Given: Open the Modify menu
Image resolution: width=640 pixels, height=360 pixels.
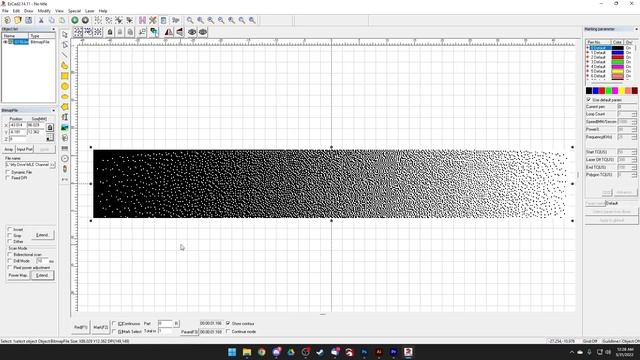Looking at the screenshot, I should tap(44, 11).
